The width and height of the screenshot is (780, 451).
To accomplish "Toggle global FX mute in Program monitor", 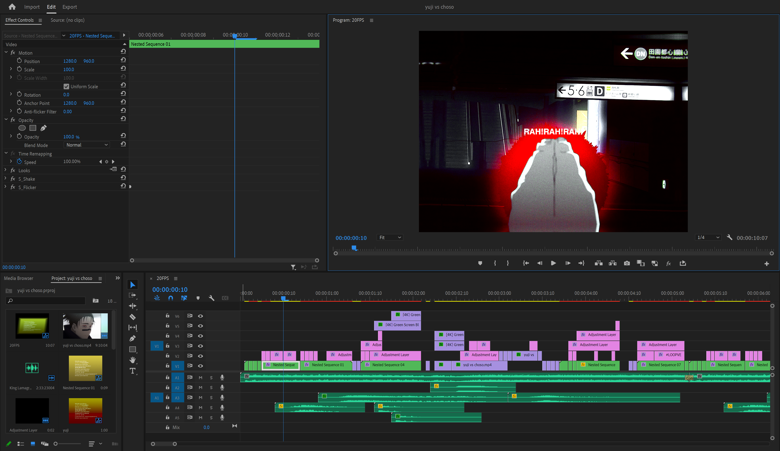I will pyautogui.click(x=669, y=264).
